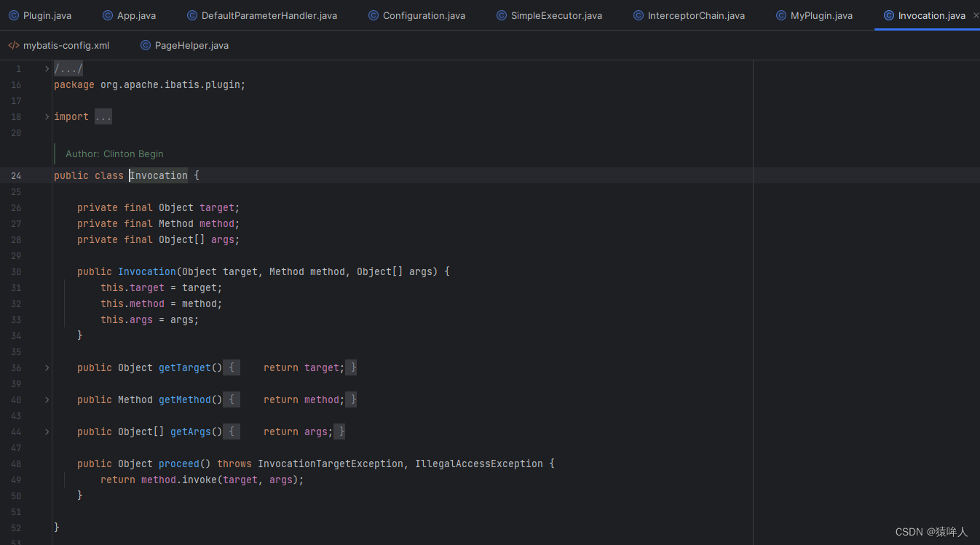Expand the getArgs() method fold arrow
Image resolution: width=980 pixels, height=545 pixels.
point(47,431)
